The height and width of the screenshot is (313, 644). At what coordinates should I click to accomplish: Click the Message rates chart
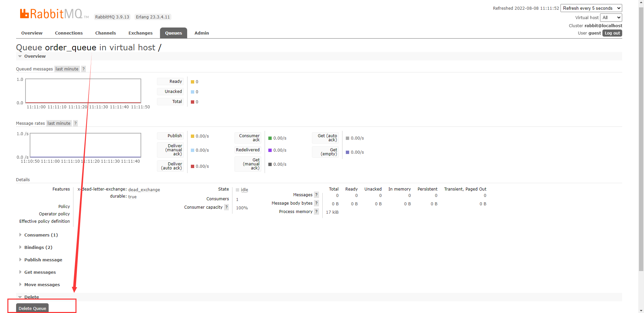pos(86,145)
